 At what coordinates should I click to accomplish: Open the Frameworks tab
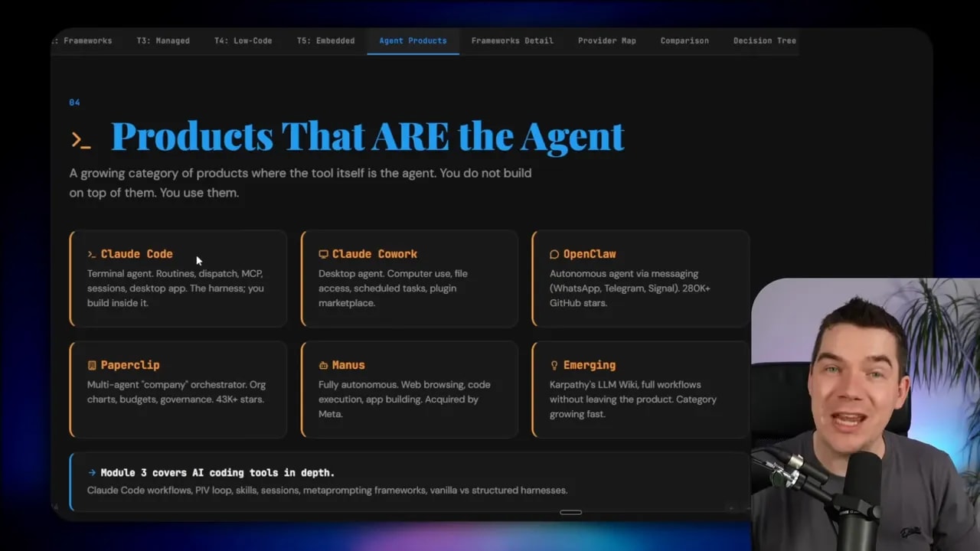83,41
